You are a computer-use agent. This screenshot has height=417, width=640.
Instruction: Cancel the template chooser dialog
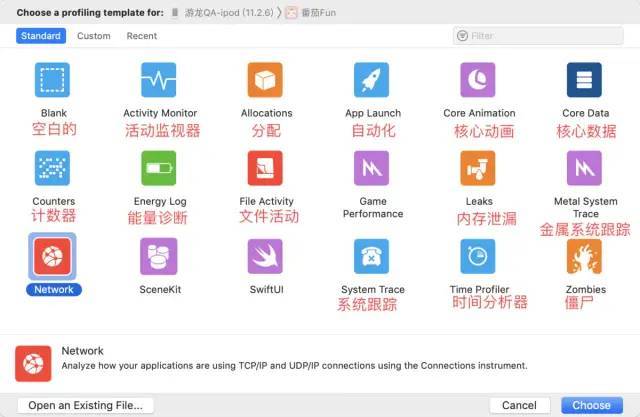click(x=519, y=405)
